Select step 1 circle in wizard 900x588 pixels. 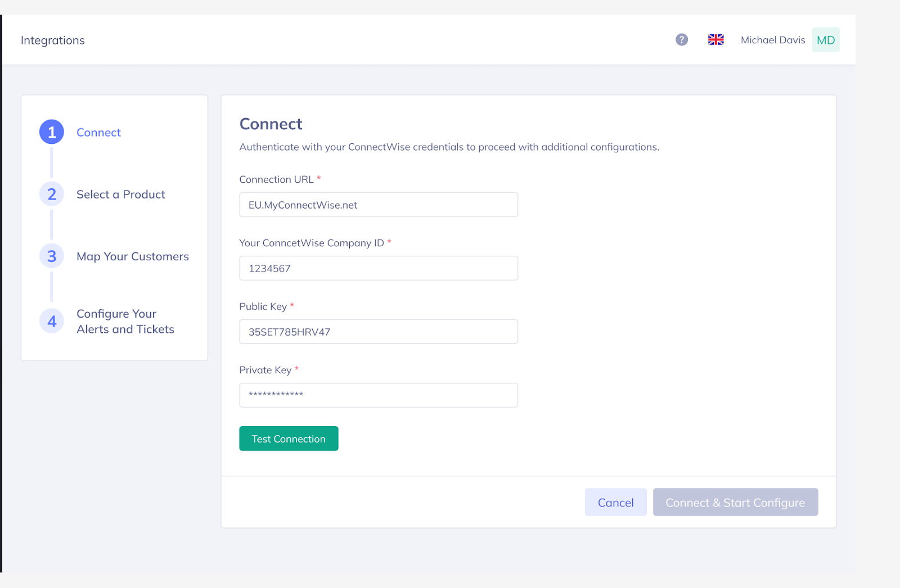52,132
